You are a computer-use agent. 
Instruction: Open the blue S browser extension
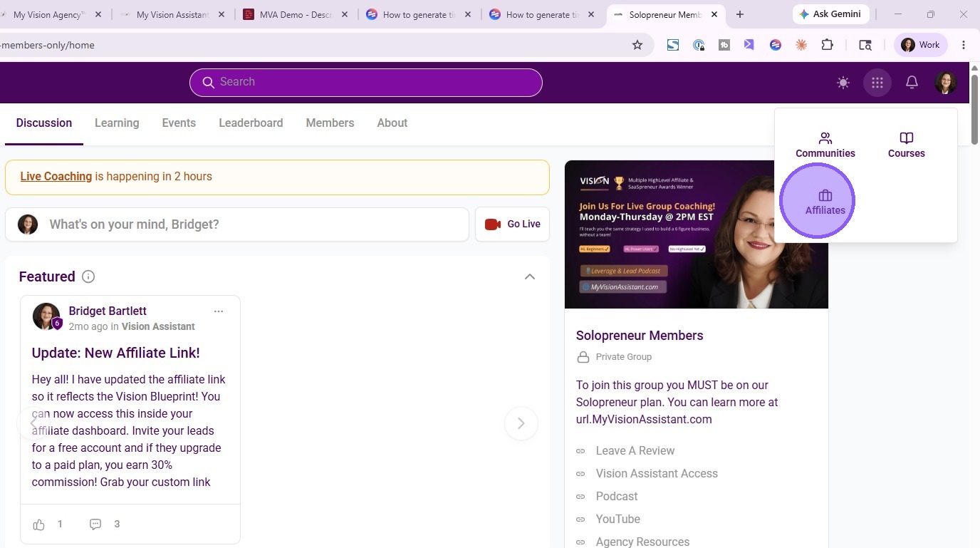[672, 45]
